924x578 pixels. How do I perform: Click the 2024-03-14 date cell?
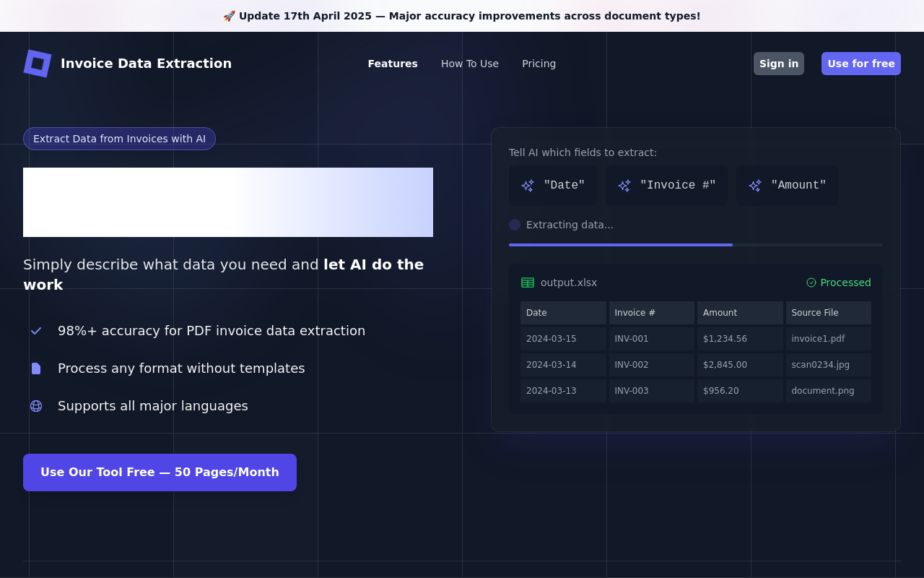tap(563, 365)
